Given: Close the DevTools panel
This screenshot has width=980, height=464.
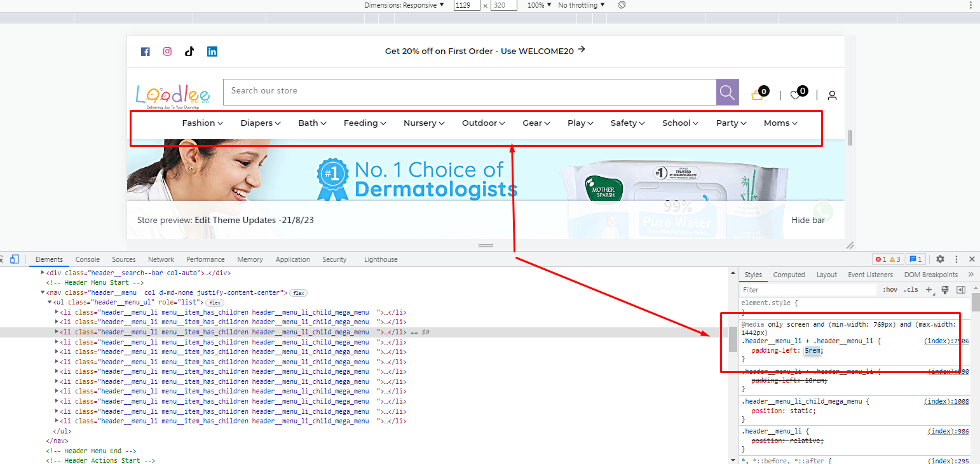Looking at the screenshot, I should point(972,259).
